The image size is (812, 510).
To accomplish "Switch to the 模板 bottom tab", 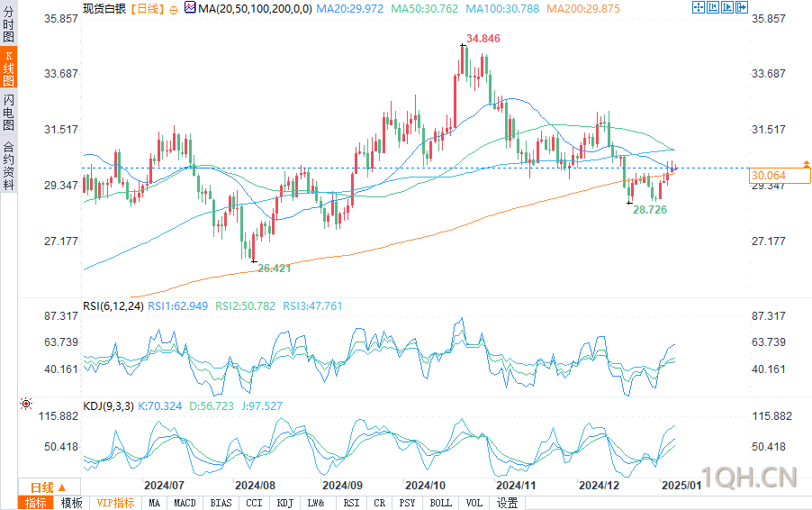I will click(x=71, y=503).
